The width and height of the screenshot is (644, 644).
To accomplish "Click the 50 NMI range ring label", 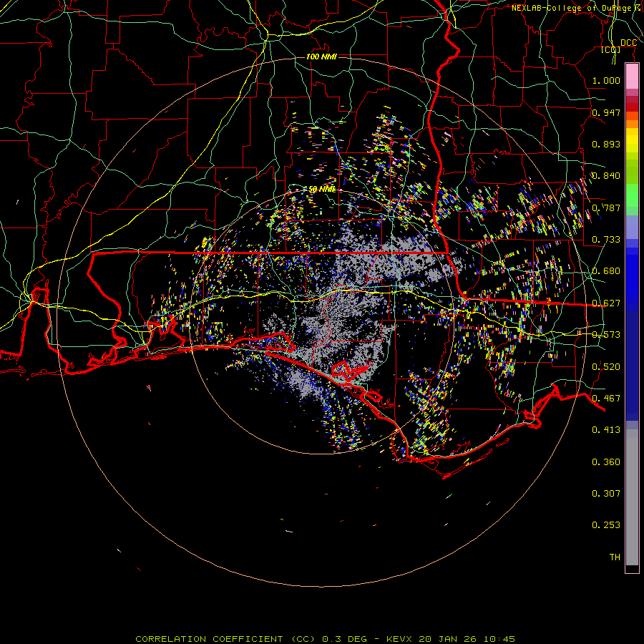I will (x=323, y=190).
